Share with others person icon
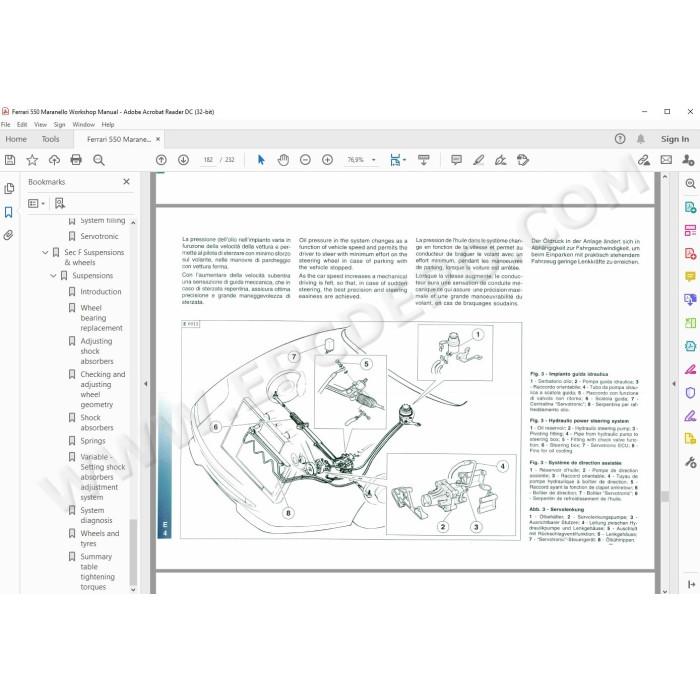 pos(688,160)
